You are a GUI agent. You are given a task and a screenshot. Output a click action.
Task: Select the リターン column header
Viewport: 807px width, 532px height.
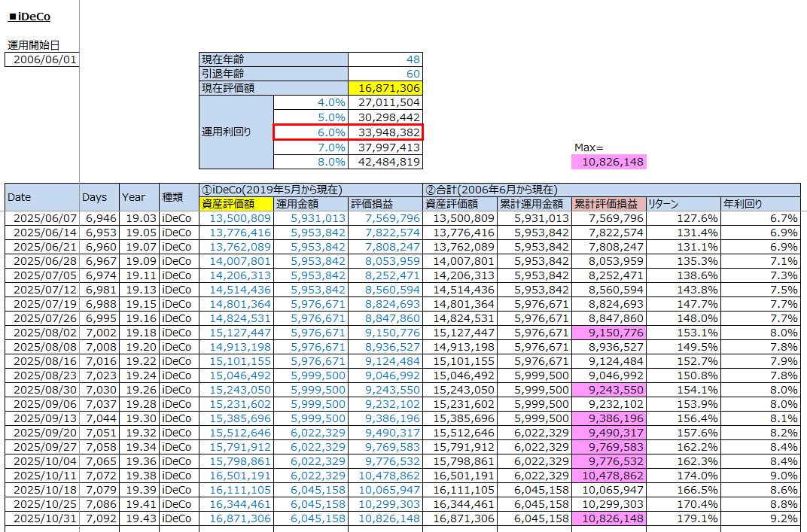coord(683,204)
